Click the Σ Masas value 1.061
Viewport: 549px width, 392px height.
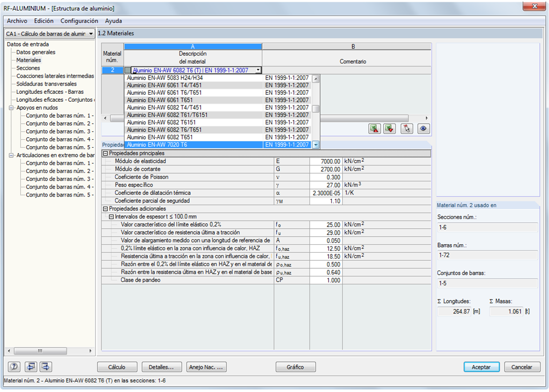pyautogui.click(x=506, y=312)
